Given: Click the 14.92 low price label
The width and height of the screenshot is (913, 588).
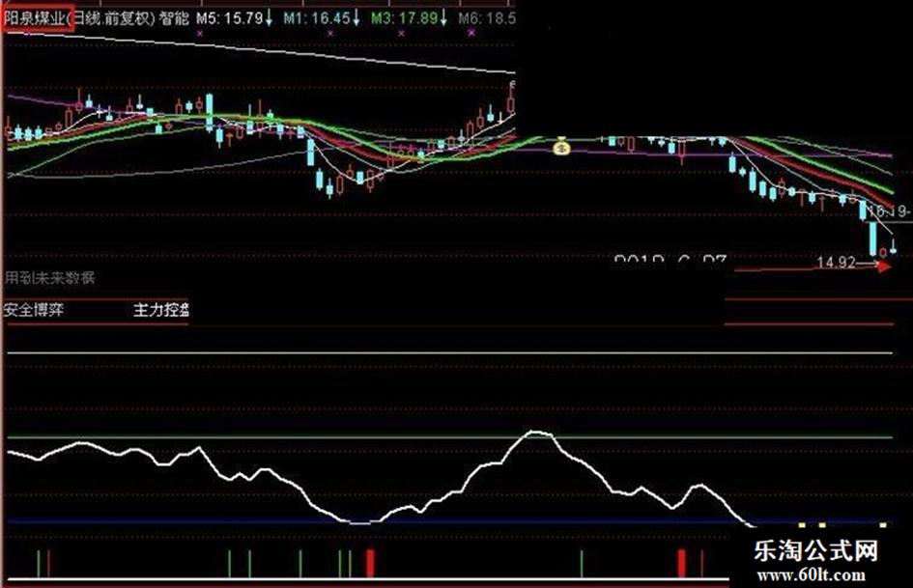Looking at the screenshot, I should click(836, 263).
